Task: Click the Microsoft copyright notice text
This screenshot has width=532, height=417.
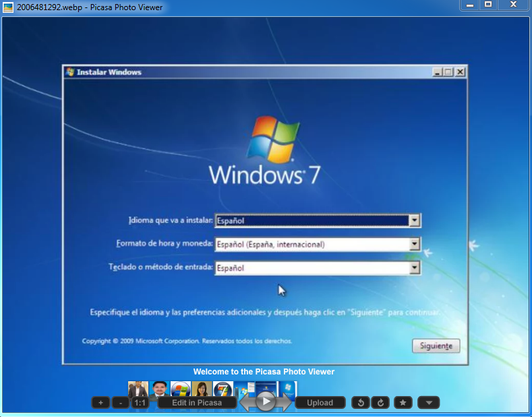Action: coord(187,341)
